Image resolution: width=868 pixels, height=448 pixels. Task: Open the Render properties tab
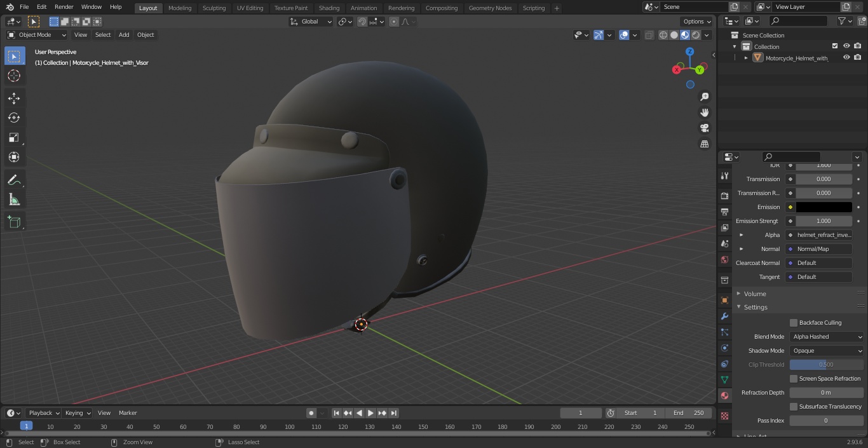click(x=724, y=196)
